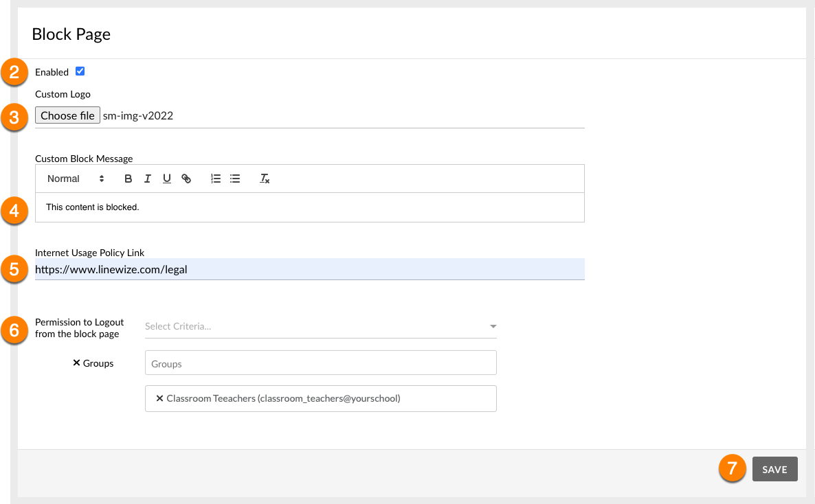This screenshot has height=504, width=815.
Task: Uncheck the Enabled checkbox
Action: pyautogui.click(x=80, y=71)
